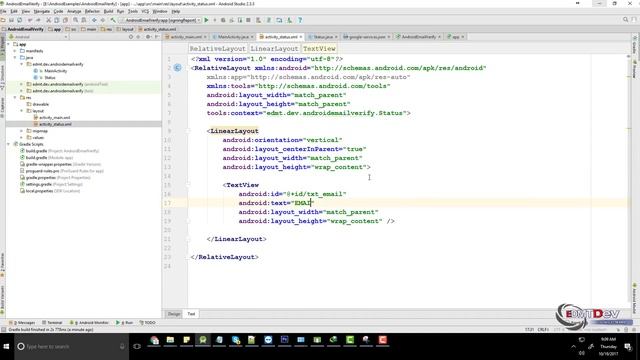
Task: Open the Chrome taskbar icon
Action: (154, 340)
